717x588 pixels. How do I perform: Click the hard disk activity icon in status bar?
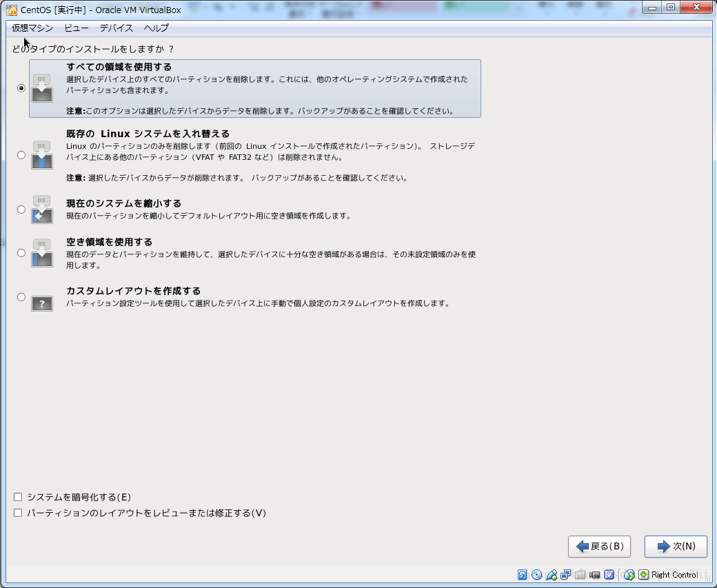click(x=522, y=575)
